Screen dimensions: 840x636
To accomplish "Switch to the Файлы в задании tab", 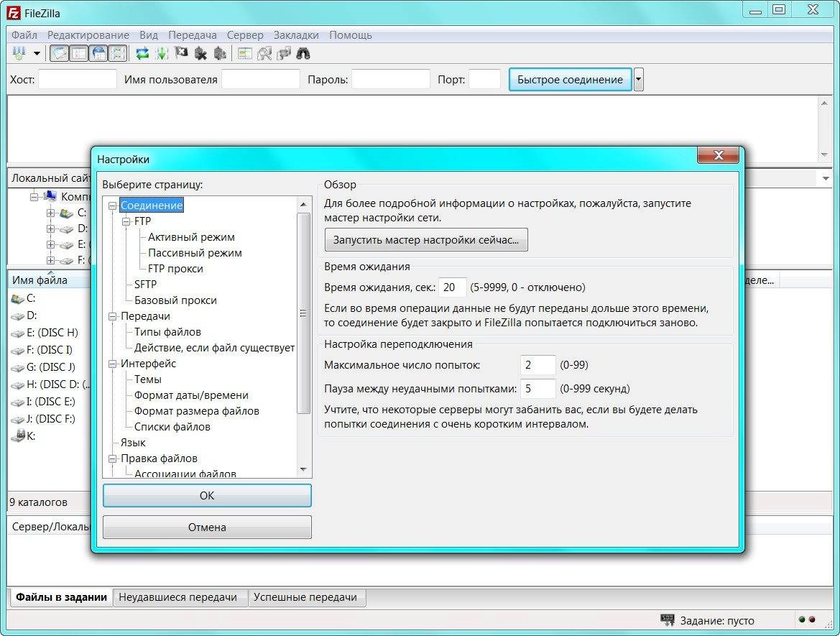I will click(x=61, y=597).
